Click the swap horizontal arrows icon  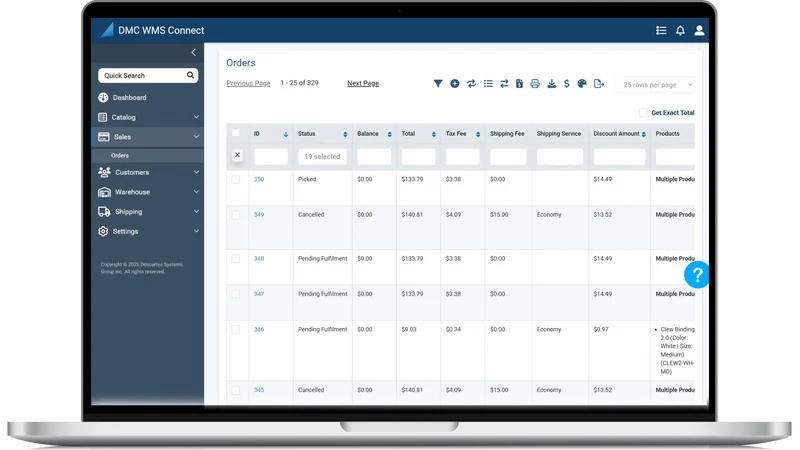click(504, 83)
